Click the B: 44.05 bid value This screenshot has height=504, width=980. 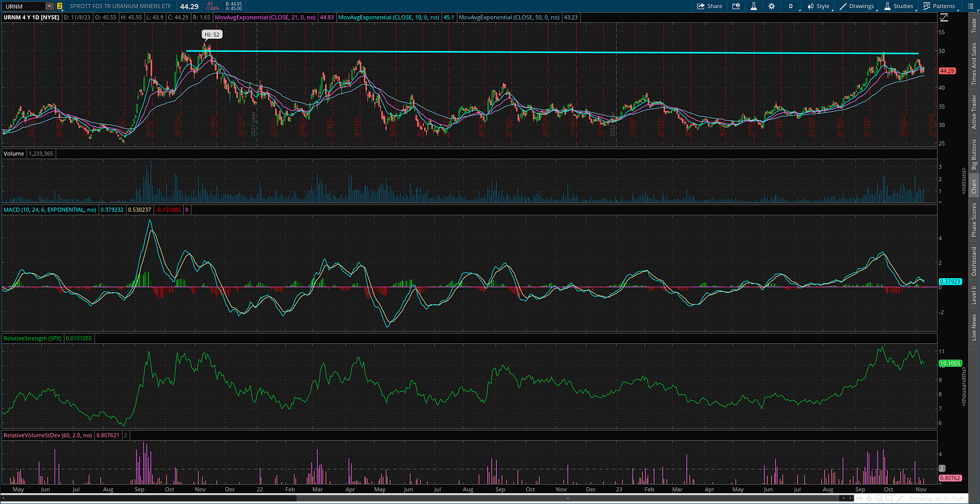[234, 3]
